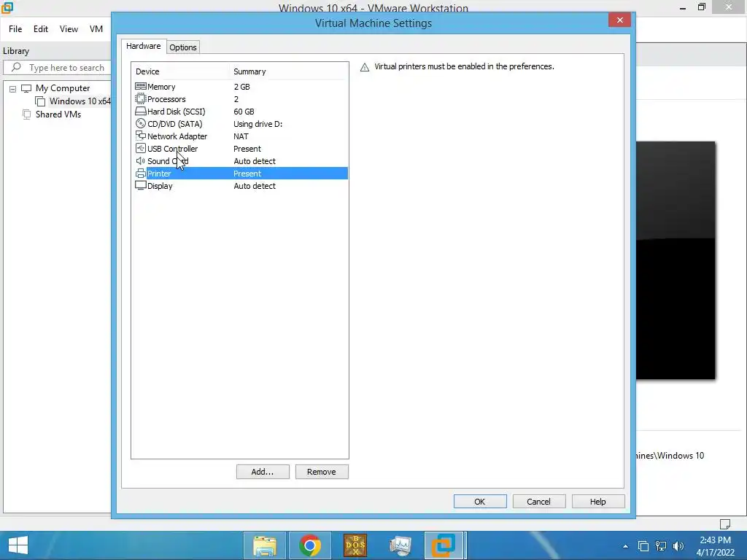This screenshot has height=560, width=747.
Task: Click the warning triangle icon
Action: coord(365,67)
